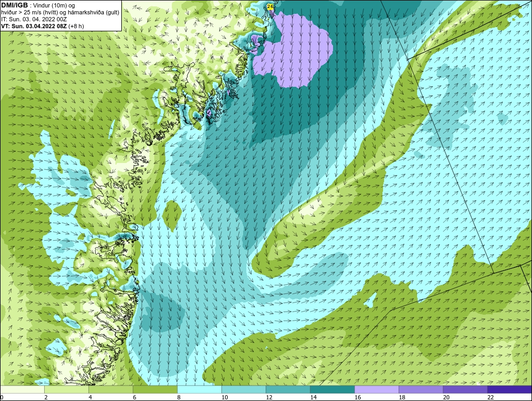Click the legend scale label 16

click(x=357, y=397)
